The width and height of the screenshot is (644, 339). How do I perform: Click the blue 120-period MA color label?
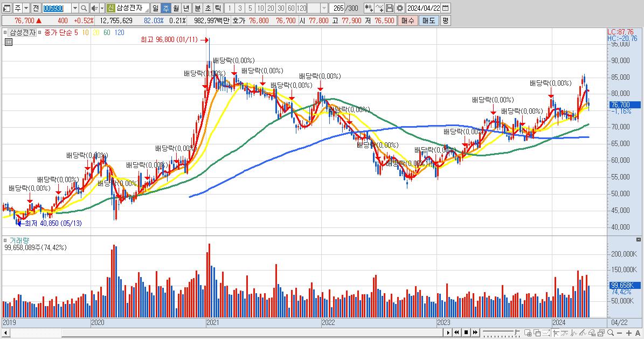(119, 32)
